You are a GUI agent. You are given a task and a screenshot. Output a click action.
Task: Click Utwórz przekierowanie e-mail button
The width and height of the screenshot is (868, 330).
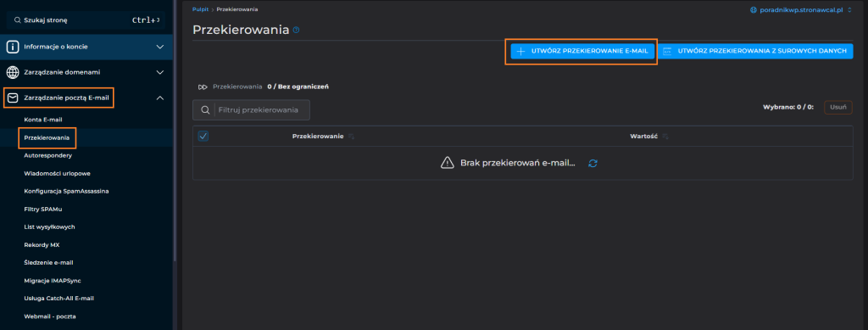point(582,51)
